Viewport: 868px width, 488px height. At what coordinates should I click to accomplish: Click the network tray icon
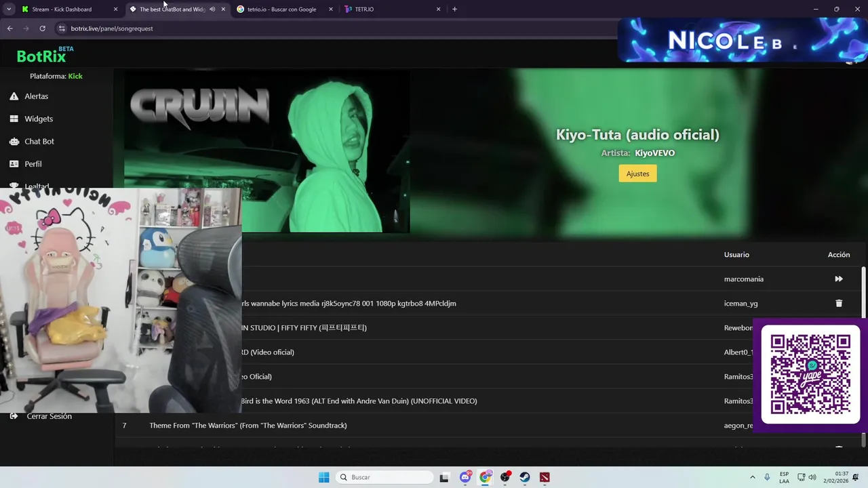pos(801,477)
